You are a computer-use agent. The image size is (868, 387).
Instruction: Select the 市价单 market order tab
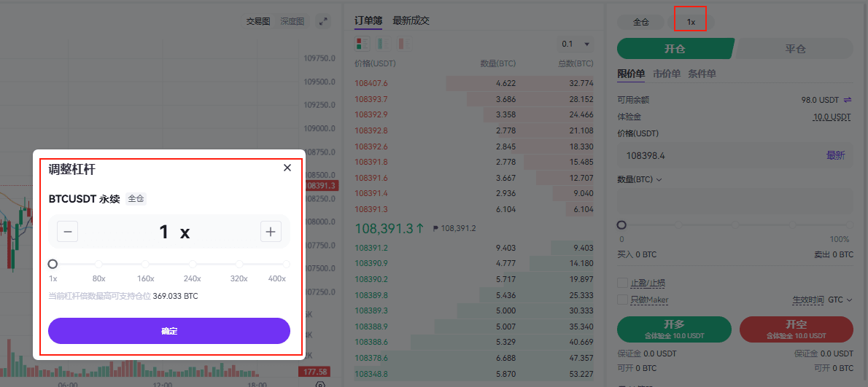(666, 74)
